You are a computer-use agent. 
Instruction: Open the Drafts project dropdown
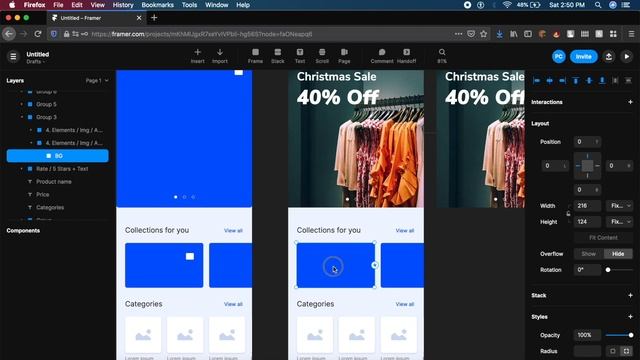click(x=36, y=62)
